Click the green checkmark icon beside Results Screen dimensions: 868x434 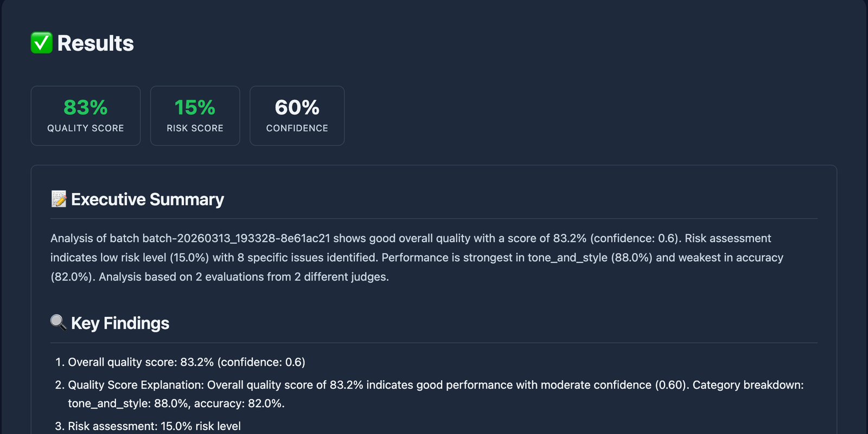click(41, 43)
